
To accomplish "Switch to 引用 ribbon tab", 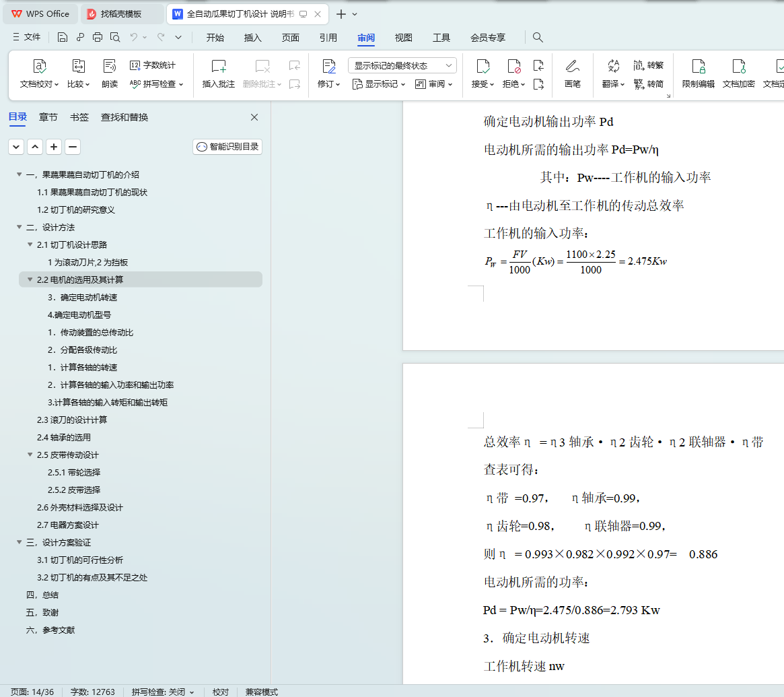I will (x=328, y=38).
